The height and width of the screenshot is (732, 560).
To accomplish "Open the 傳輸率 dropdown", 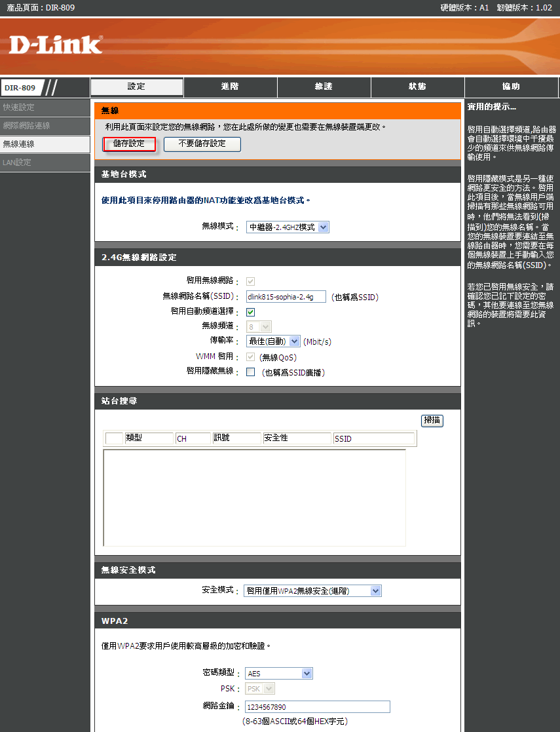I will coord(273,341).
